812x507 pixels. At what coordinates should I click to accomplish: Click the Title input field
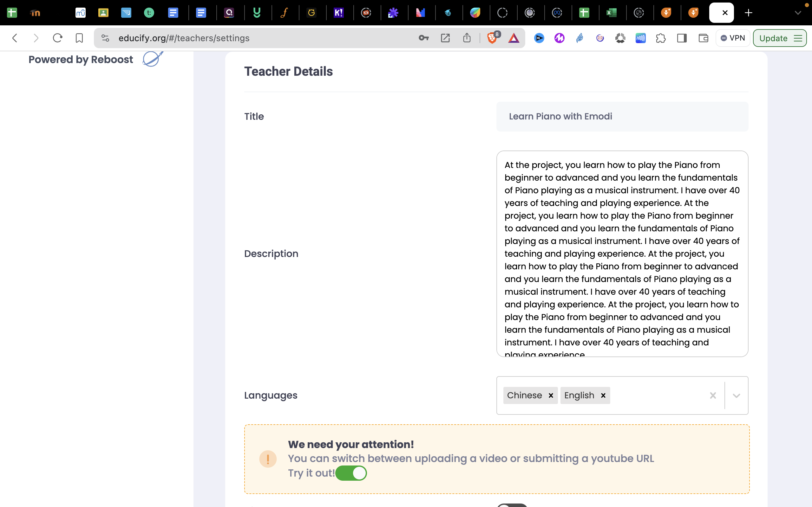pyautogui.click(x=622, y=116)
